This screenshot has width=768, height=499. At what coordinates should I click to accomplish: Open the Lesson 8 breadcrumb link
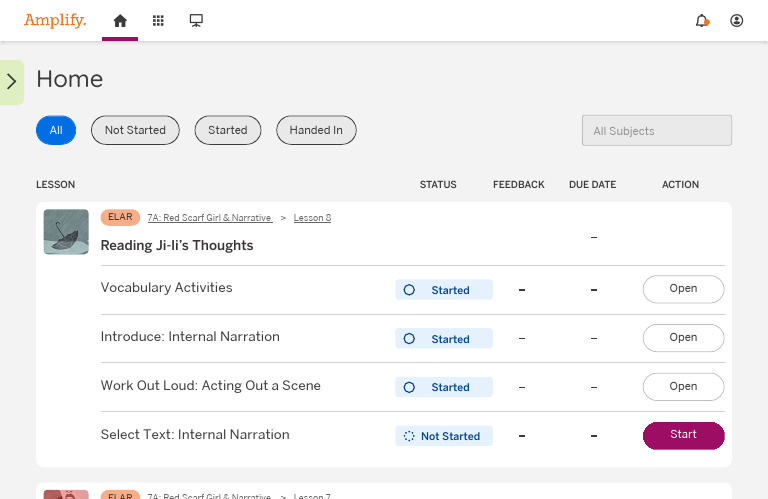[x=312, y=218]
